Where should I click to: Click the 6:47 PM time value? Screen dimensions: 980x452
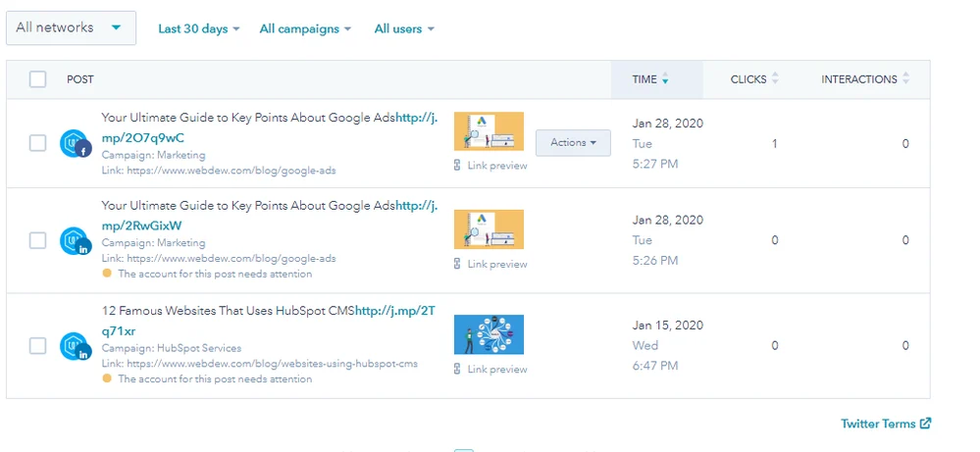click(x=655, y=365)
